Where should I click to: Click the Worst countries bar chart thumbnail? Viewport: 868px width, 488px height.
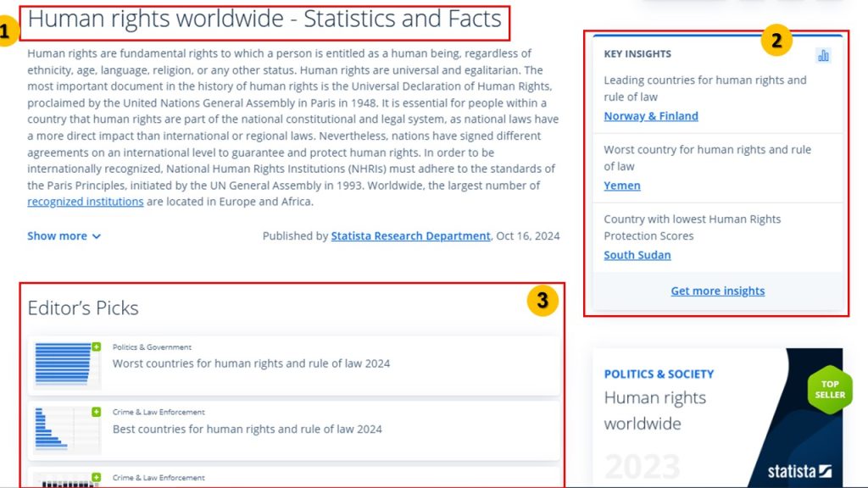67,365
